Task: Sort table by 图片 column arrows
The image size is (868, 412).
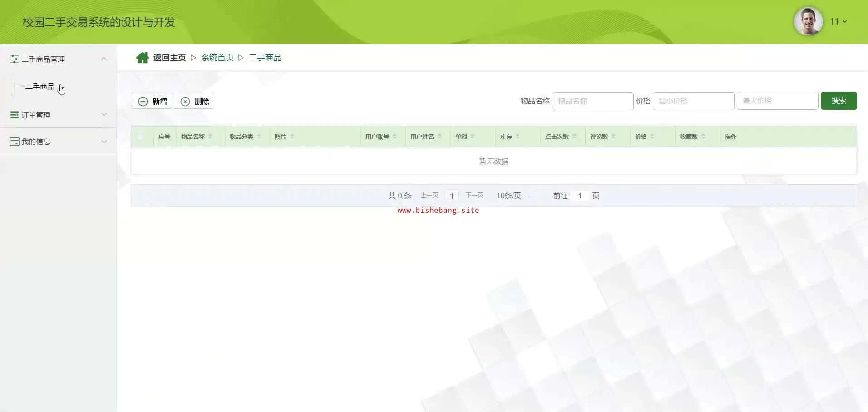Action: 292,136
